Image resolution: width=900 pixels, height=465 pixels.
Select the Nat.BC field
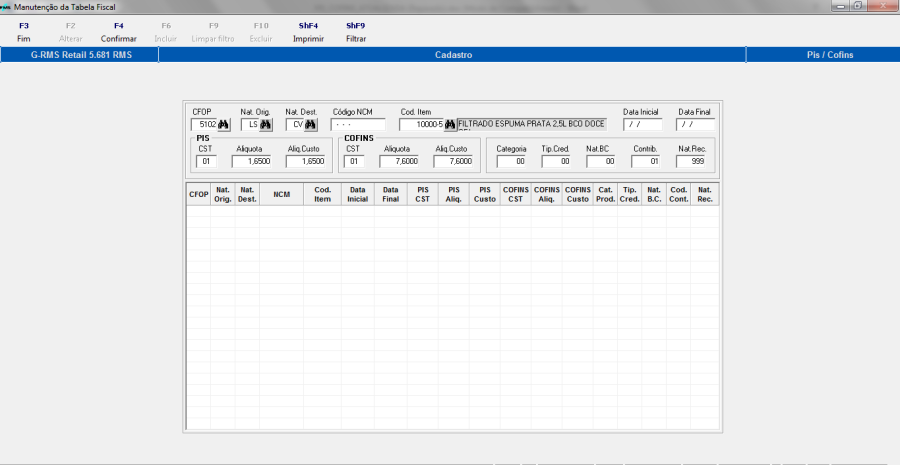601,161
